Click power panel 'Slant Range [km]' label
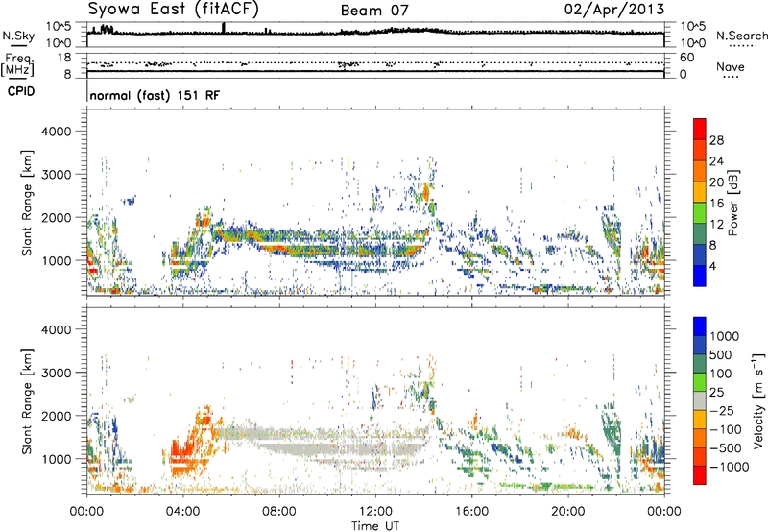The height and width of the screenshot is (532, 768). point(27,203)
